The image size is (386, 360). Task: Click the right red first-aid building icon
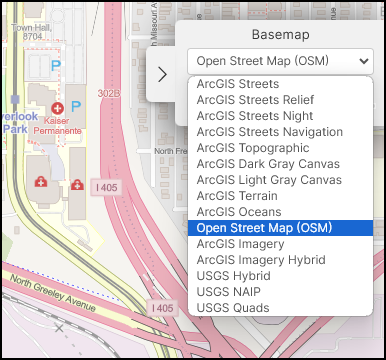pos(77,184)
